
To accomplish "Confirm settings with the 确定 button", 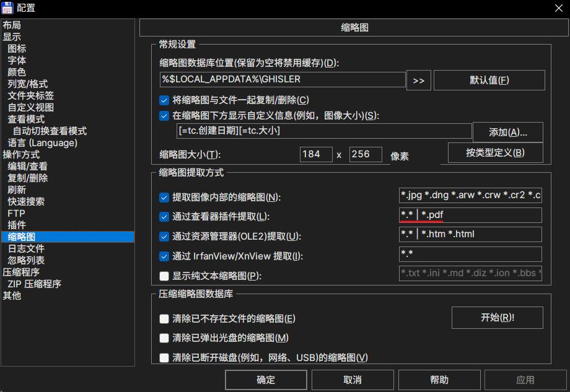I will (x=266, y=380).
